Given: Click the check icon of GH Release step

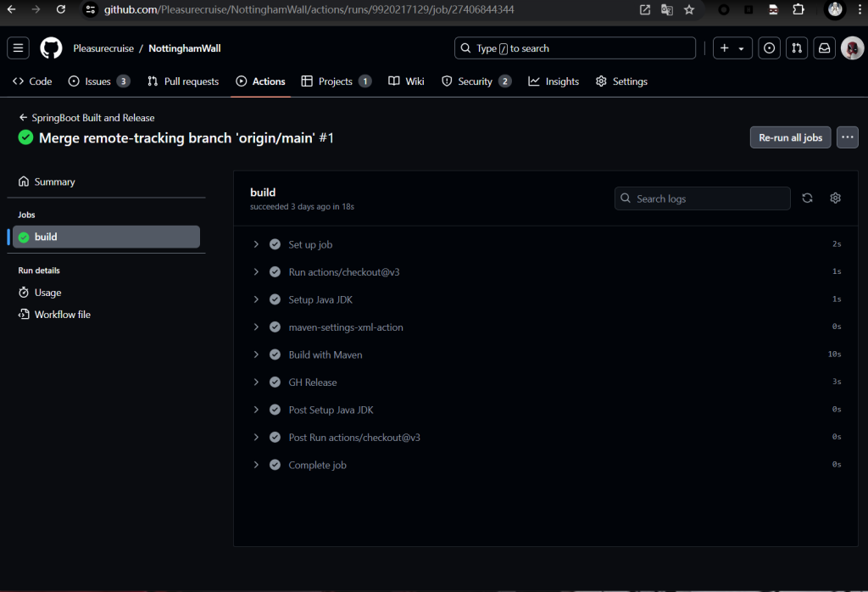Looking at the screenshot, I should 275,383.
